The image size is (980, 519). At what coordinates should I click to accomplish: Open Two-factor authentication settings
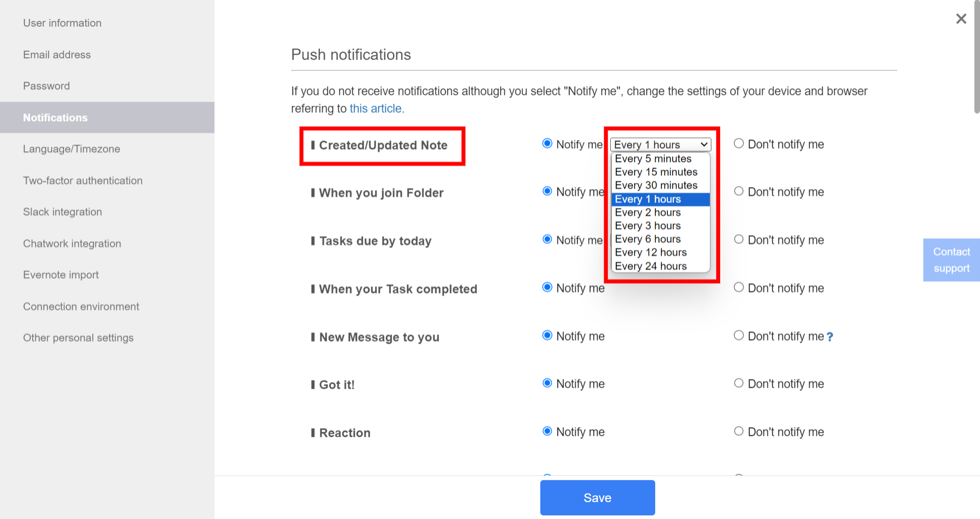pos(82,180)
